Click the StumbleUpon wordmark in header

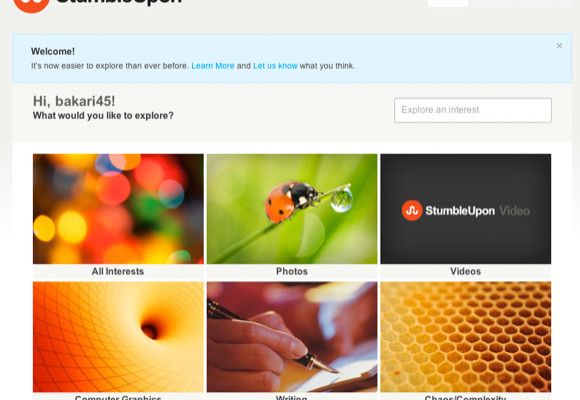(x=119, y=2)
